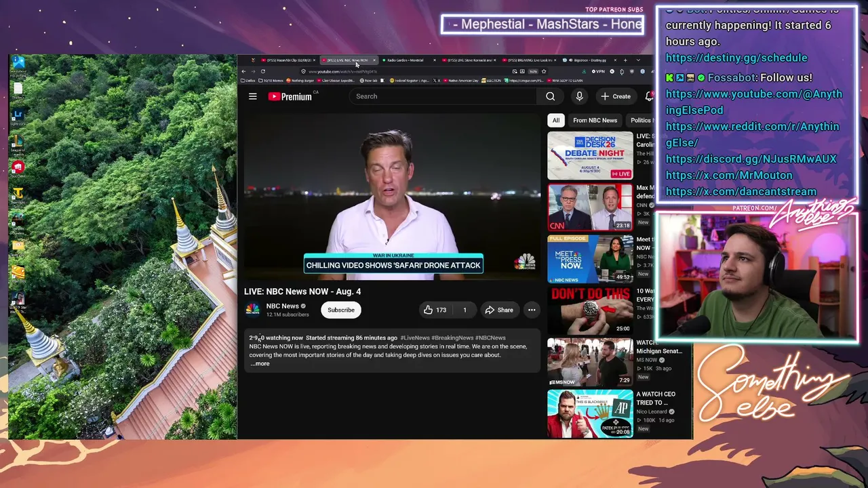Switch to the BREAKING Live Look In tab

coord(530,60)
